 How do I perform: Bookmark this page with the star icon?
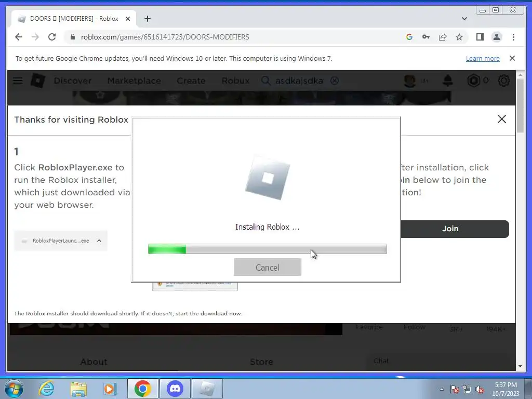pyautogui.click(x=459, y=37)
